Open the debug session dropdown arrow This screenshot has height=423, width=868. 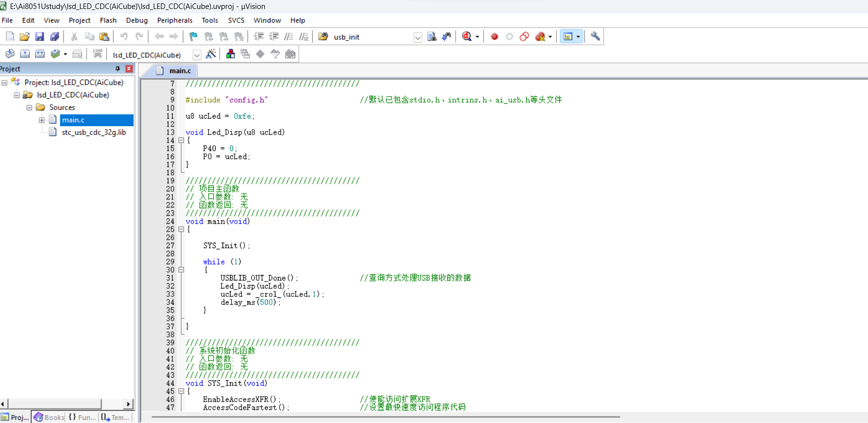pyautogui.click(x=477, y=37)
